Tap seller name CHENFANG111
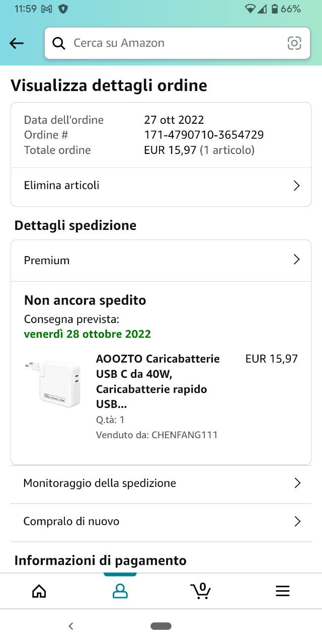322x644 pixels. [x=185, y=435]
